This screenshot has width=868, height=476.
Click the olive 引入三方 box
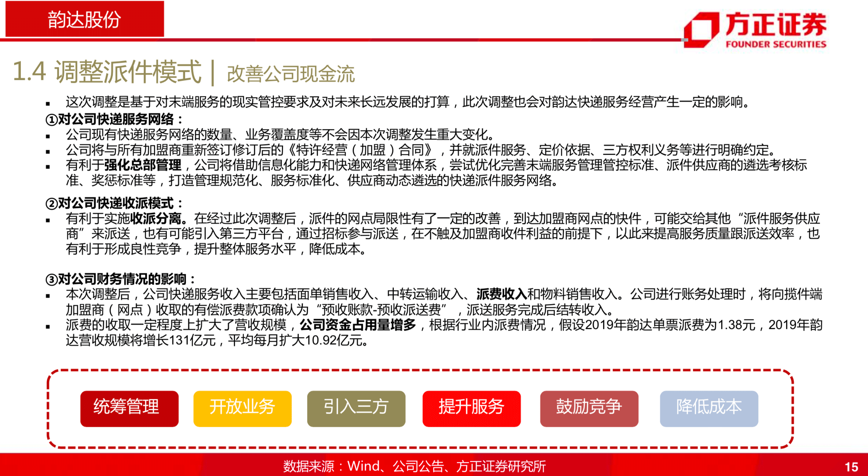click(x=356, y=409)
